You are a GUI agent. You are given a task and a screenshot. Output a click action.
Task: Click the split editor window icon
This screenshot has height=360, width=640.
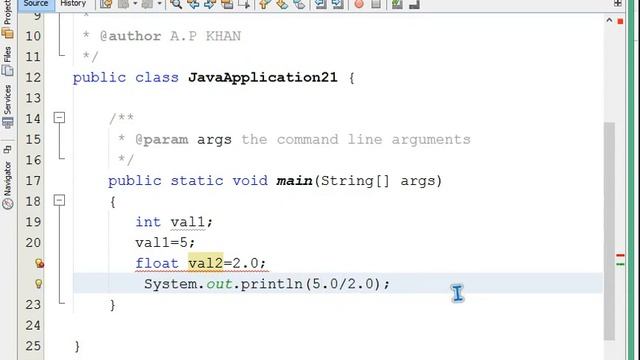(x=618, y=3)
